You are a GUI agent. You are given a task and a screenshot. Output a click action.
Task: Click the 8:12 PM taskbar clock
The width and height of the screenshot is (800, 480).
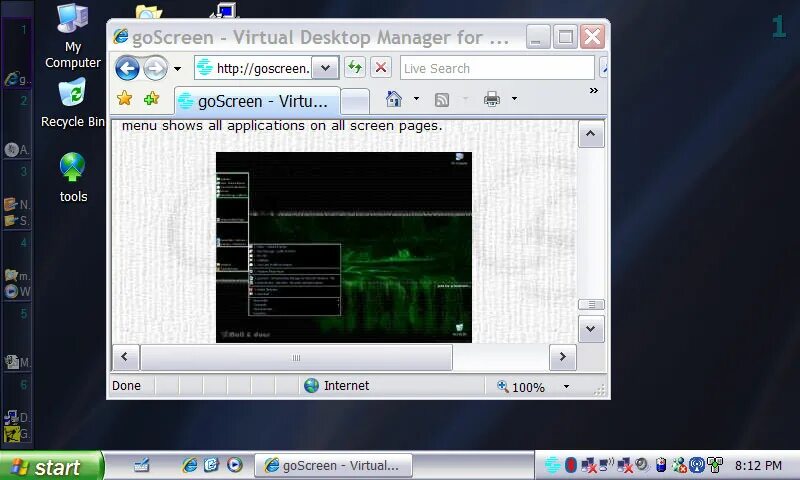(758, 466)
